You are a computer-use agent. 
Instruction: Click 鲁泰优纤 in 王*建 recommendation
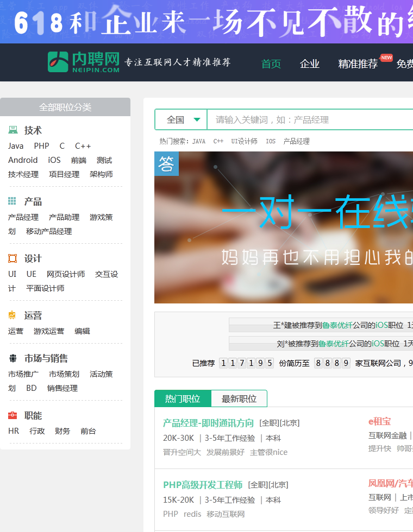click(x=337, y=325)
